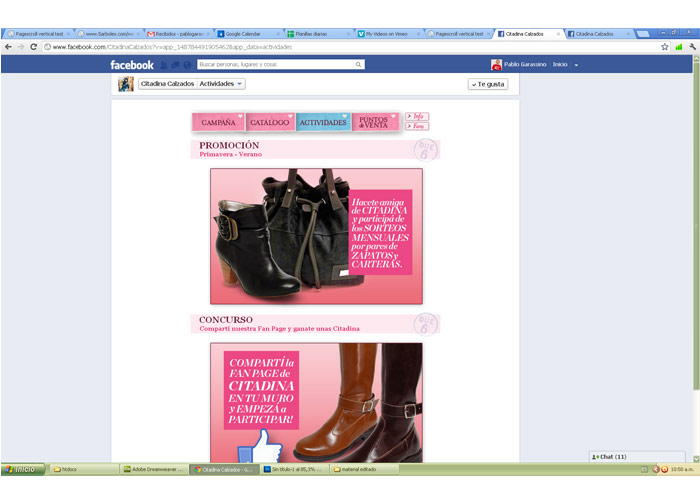Switch to Pagescroll vertical test first tab
The width and height of the screenshot is (700, 500).
click(38, 34)
